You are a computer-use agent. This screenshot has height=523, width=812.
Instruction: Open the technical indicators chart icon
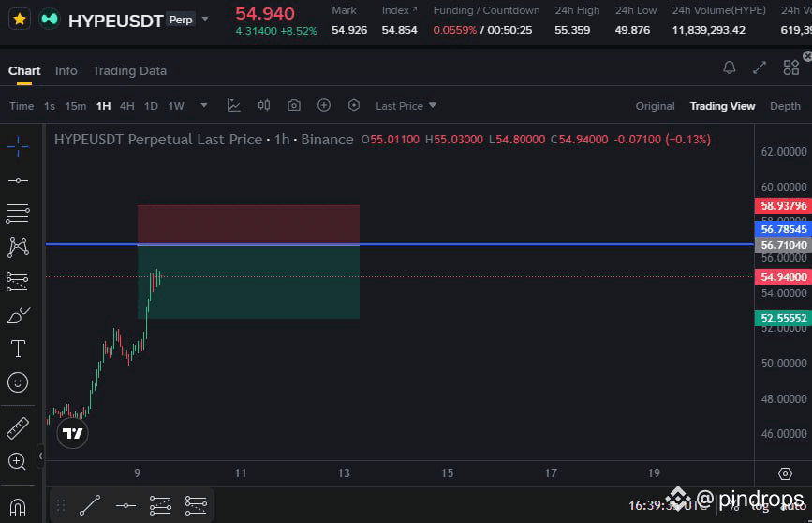coord(233,106)
